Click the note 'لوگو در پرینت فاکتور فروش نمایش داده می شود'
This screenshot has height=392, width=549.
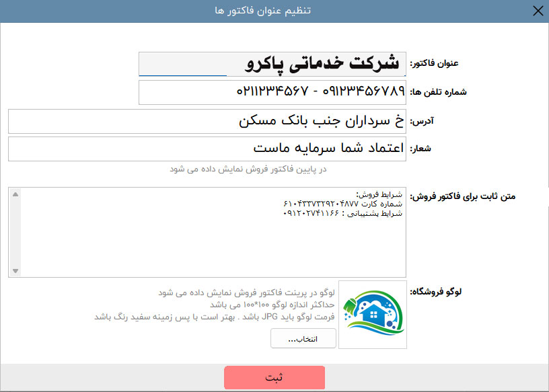point(246,292)
